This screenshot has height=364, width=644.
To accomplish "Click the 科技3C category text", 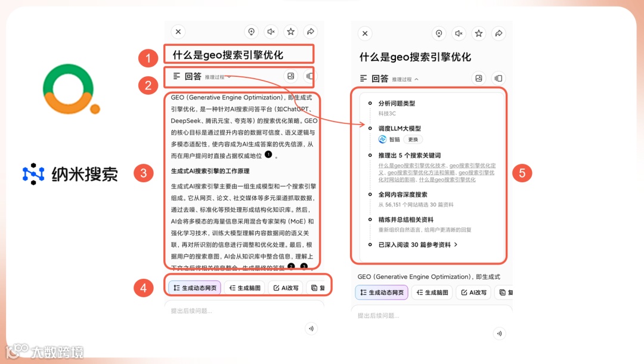I will 387,113.
